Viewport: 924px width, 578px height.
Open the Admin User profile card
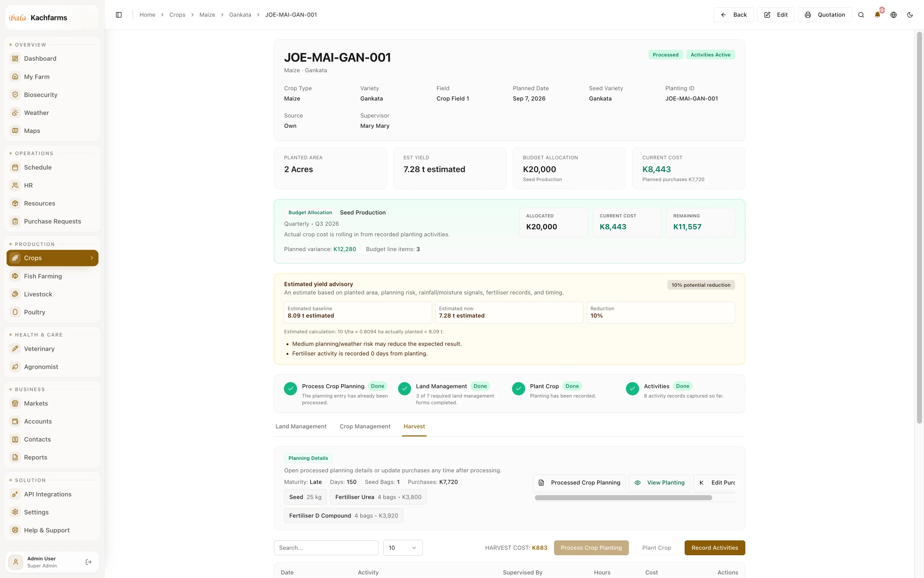tap(52, 562)
